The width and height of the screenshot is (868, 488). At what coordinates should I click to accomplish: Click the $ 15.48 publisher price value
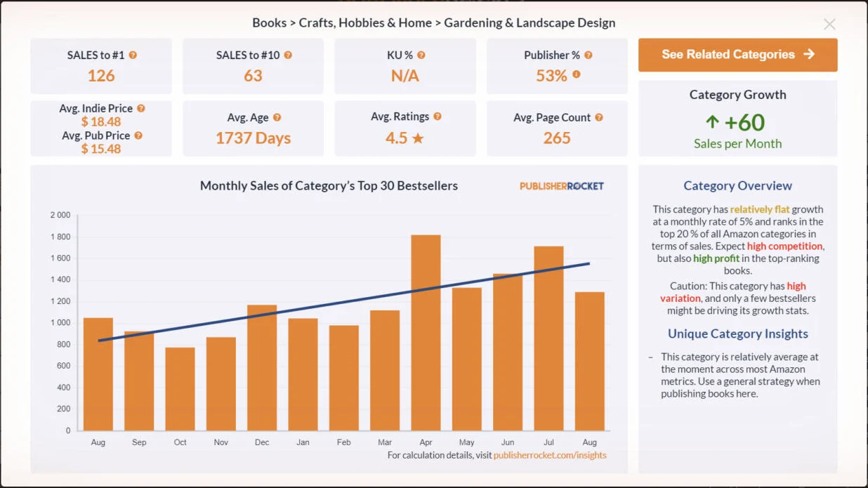[101, 148]
